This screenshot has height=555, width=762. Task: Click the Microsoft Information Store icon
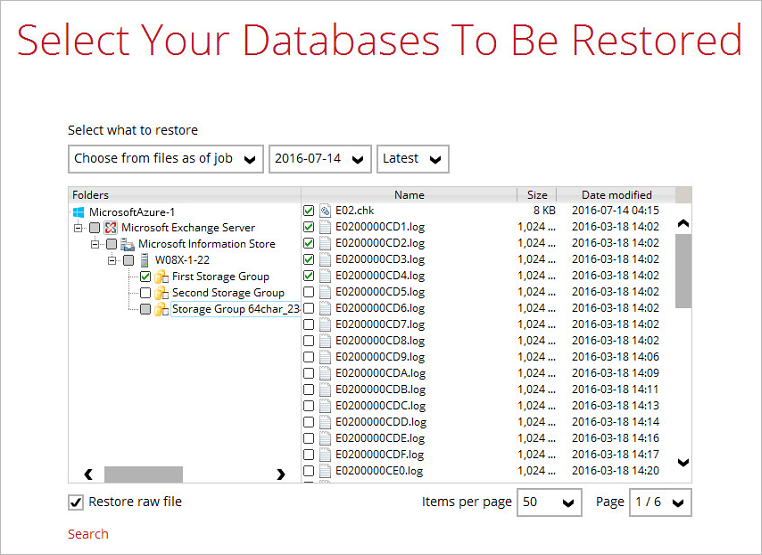127,244
